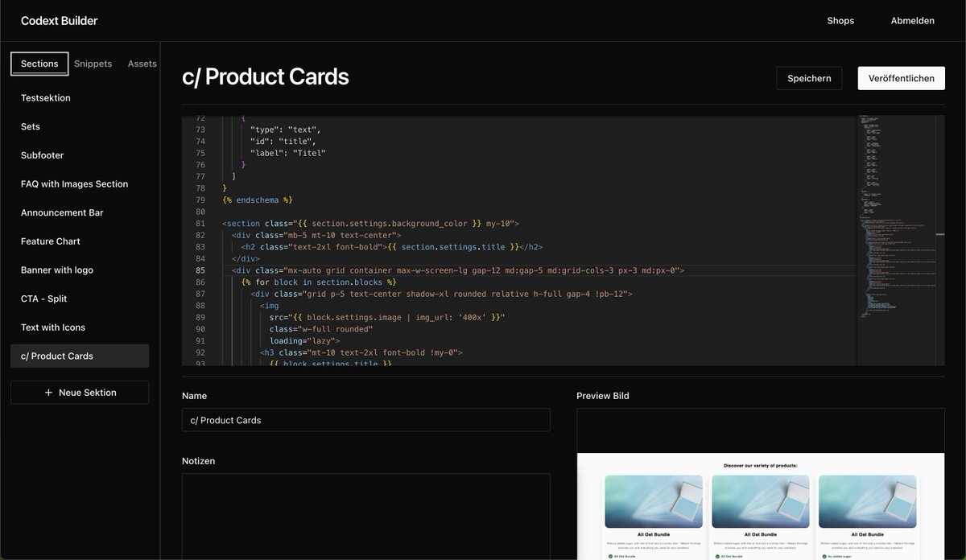
Task: Click the h3 tag code on line 92
Action: (361, 353)
